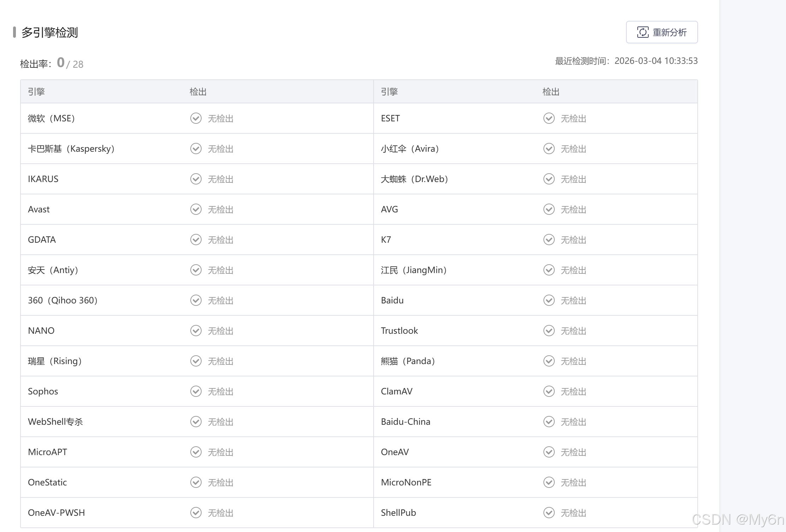Image resolution: width=786 pixels, height=532 pixels.
Task: Click the 360 (Qihoo 360) checkmark icon
Action: (x=196, y=300)
